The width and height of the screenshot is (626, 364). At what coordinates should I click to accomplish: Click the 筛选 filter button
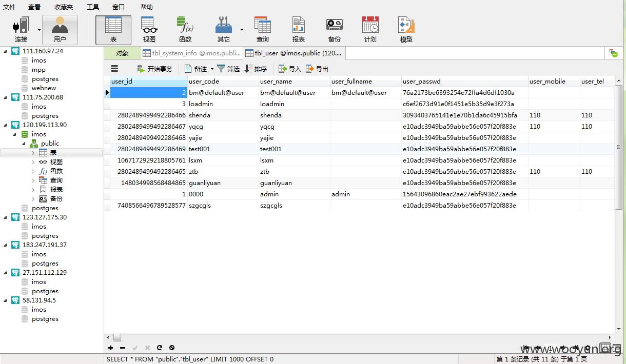[x=228, y=69]
